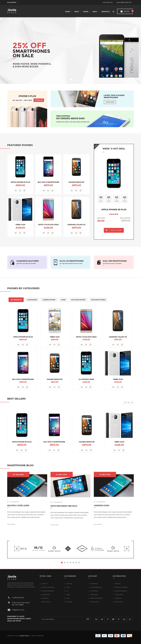Click the LinkedIn icon in footer
141x644 pixels.
click(x=124, y=619)
